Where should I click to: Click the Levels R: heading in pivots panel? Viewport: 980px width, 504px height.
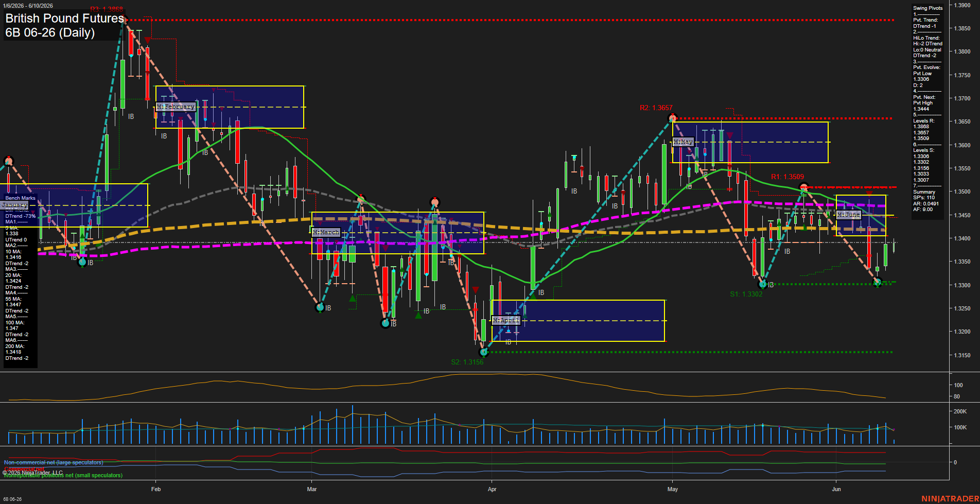pos(924,121)
